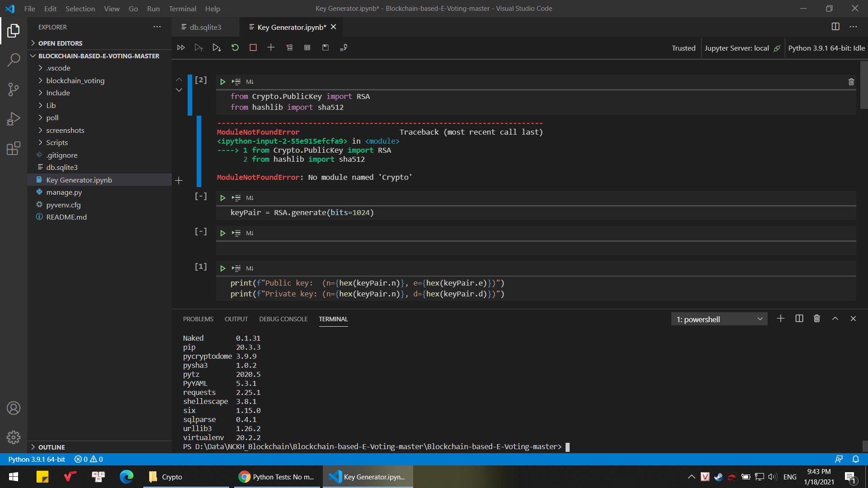The width and height of the screenshot is (868, 488).
Task: Click the Restart Kernel toolbar icon
Action: pos(234,47)
